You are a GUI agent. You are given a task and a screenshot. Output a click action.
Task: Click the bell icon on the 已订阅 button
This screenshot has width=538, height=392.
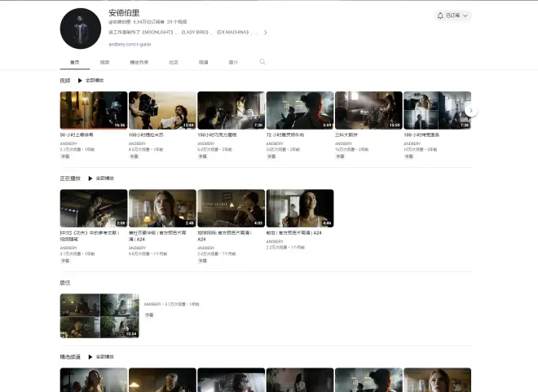(440, 15)
